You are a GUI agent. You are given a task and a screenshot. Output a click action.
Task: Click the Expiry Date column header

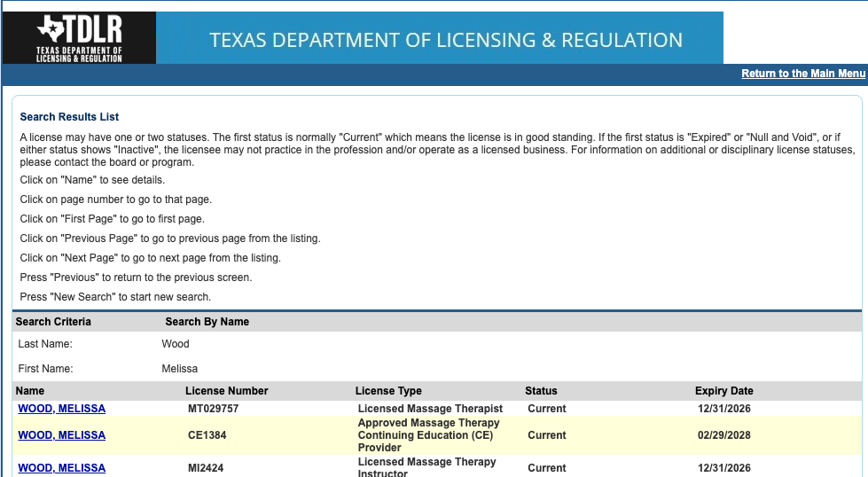(724, 391)
